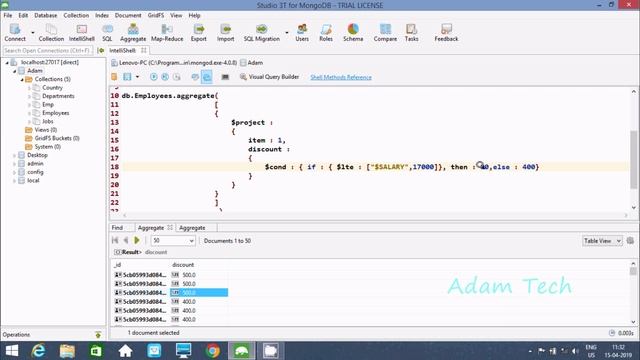This screenshot has height=360, width=640.
Task: Open the Roles manager icon
Action: 326,33
